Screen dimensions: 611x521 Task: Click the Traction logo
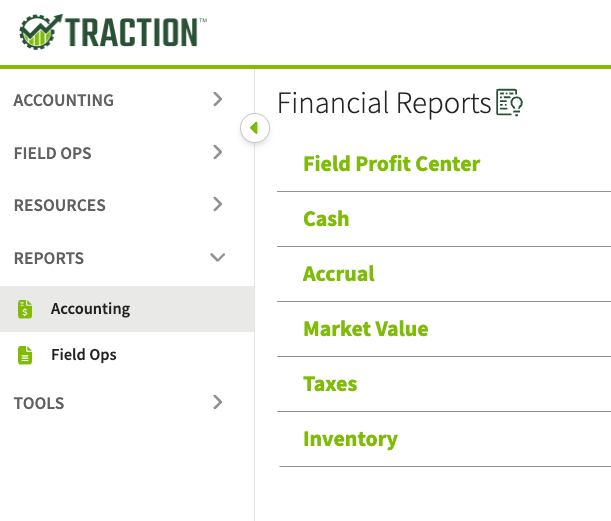(x=113, y=32)
